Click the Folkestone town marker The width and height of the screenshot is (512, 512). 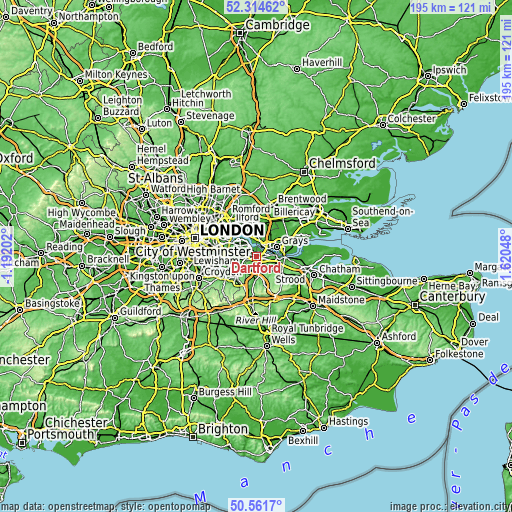point(430,360)
